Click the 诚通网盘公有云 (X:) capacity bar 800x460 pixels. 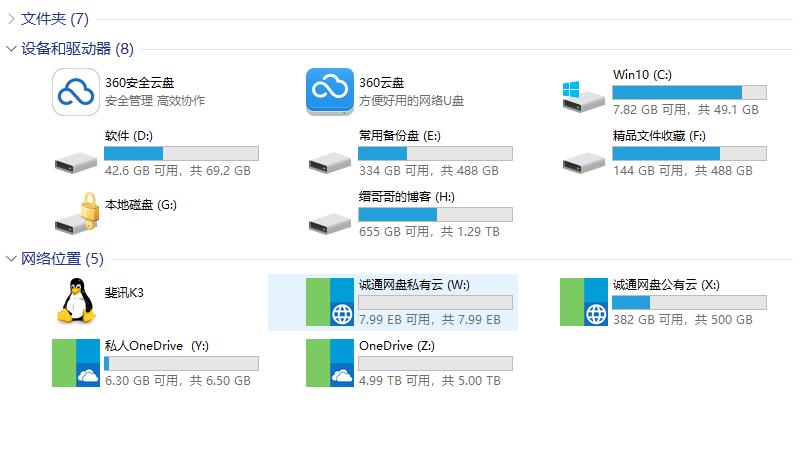[x=689, y=302]
